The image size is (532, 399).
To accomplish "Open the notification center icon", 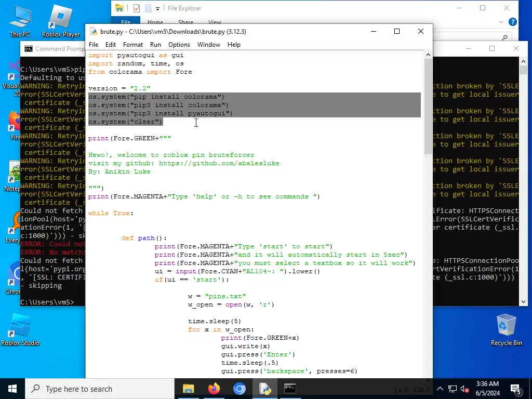I will 516,389.
